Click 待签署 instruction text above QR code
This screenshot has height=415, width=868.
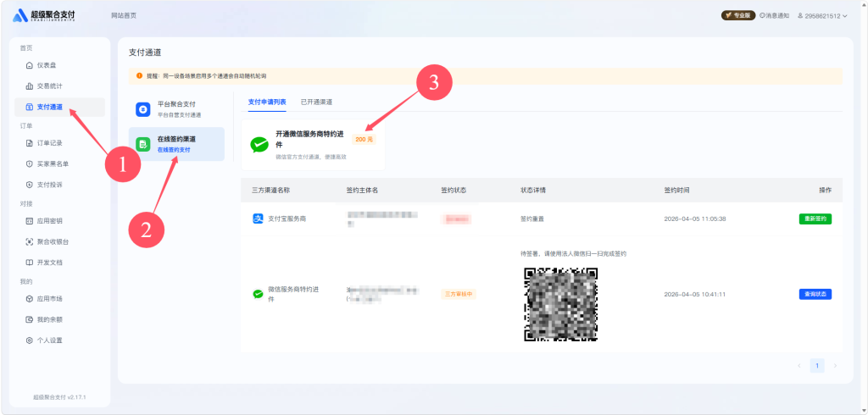click(573, 253)
